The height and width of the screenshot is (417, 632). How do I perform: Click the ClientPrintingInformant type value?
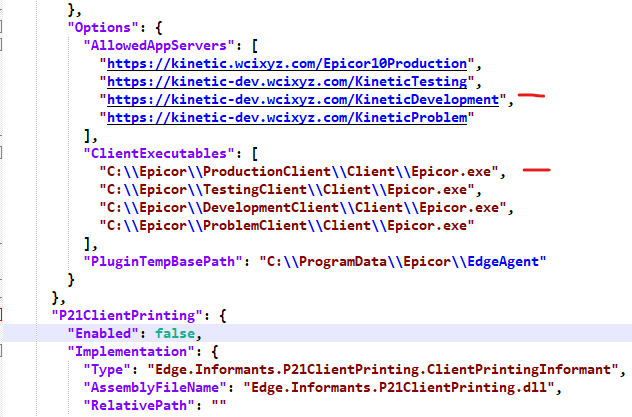point(383,370)
